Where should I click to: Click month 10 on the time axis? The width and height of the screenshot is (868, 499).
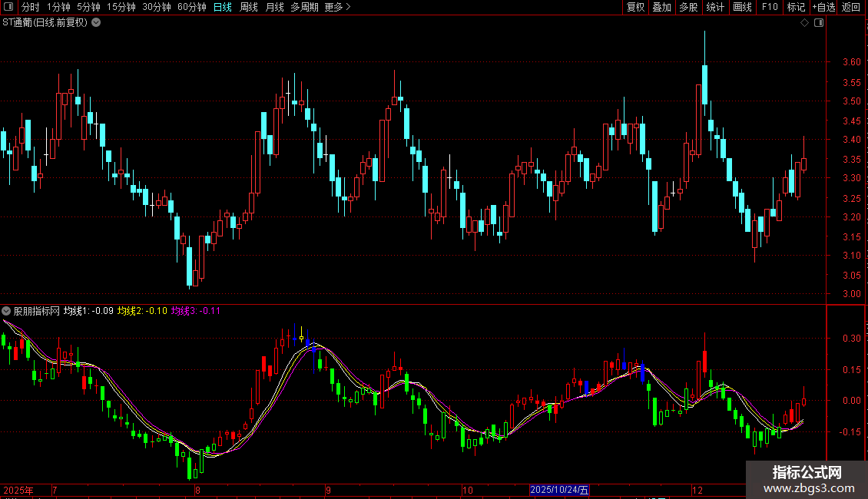[x=468, y=490]
